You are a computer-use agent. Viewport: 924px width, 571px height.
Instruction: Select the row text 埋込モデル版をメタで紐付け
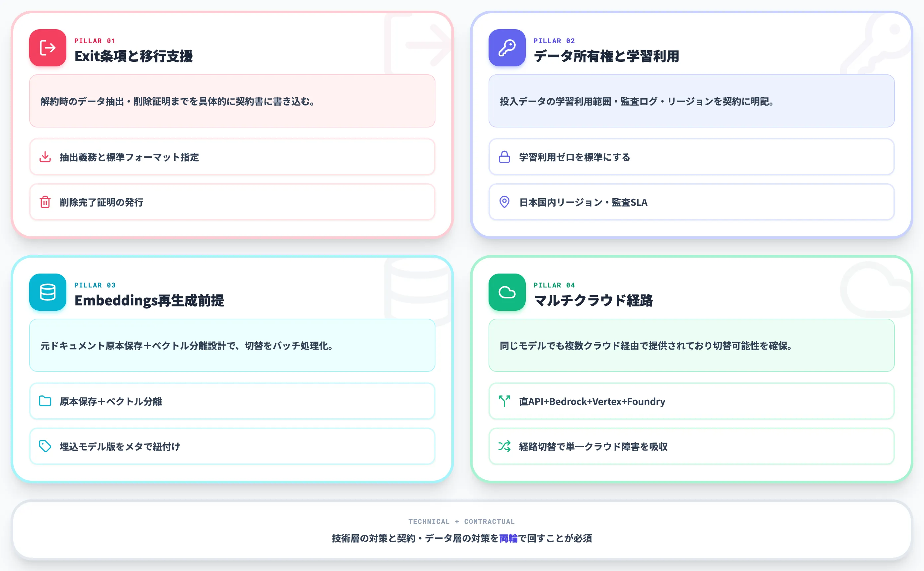(120, 447)
